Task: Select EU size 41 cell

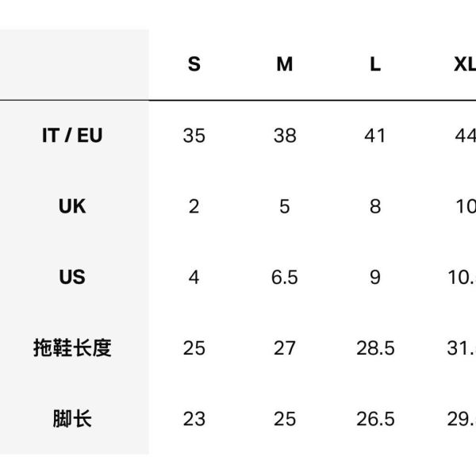Action: (x=375, y=136)
